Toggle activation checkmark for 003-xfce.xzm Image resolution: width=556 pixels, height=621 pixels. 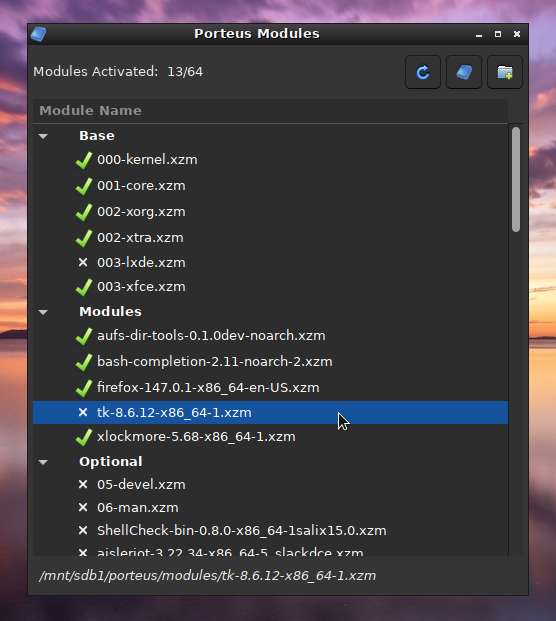84,287
